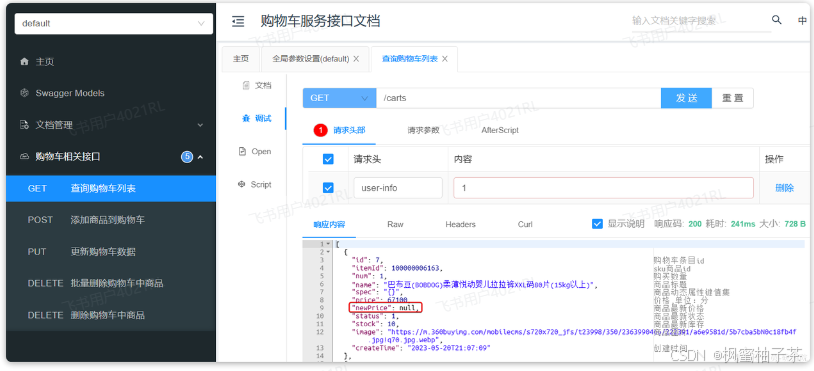Image resolution: width=814 pixels, height=371 pixels.
Task: Click the 调试 bug icon
Action: coord(246,118)
